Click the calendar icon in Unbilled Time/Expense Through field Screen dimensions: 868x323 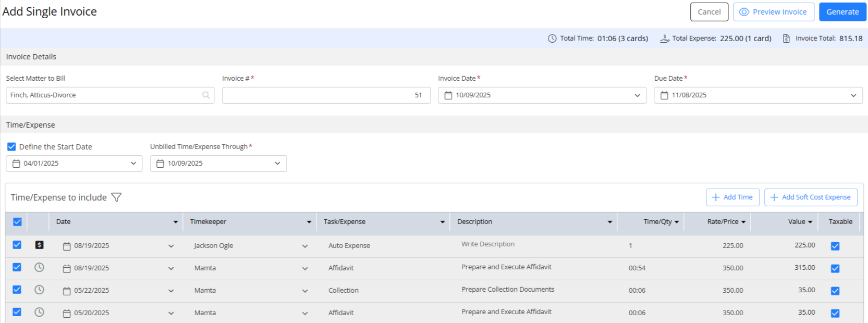[160, 164]
